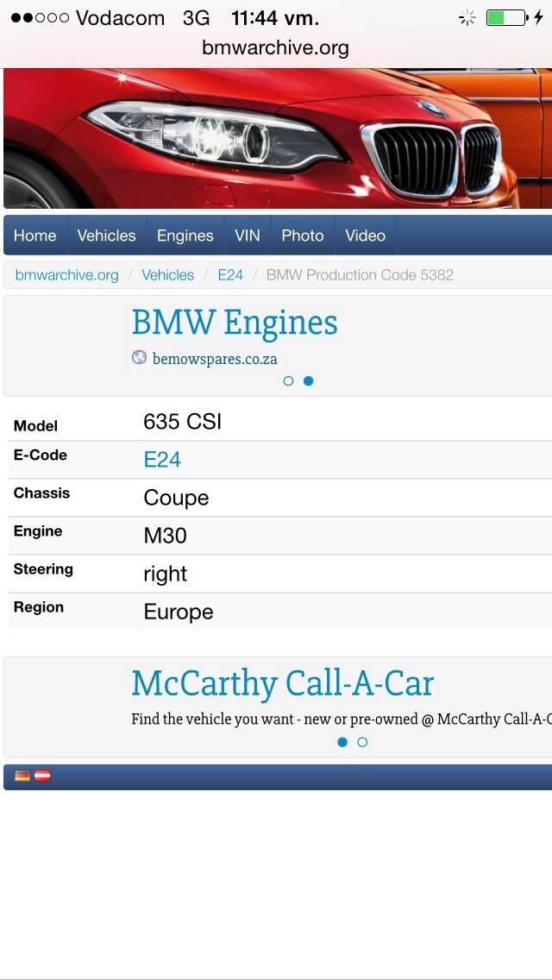Tap the loading spinner in status bar

point(467,18)
